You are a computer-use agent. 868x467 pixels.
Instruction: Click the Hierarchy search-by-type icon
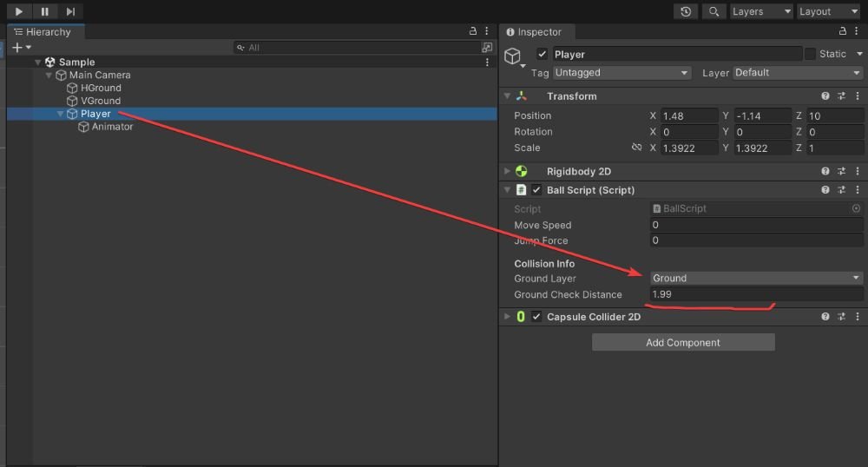coord(487,48)
